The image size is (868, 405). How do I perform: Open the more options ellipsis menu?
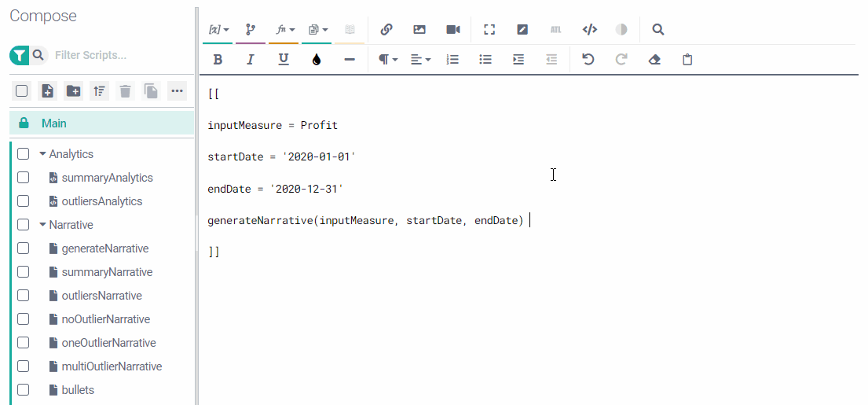[178, 91]
